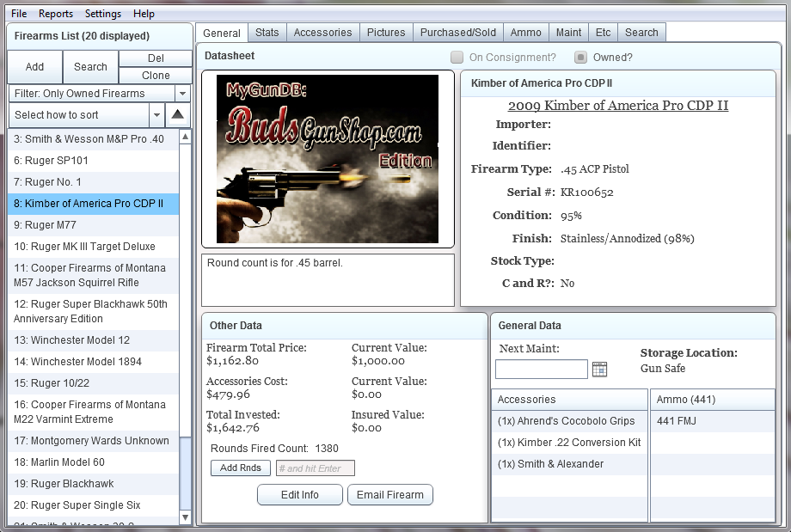The height and width of the screenshot is (532, 791).
Task: Select 7: Ruger No. 1 in list
Action: coord(94,182)
